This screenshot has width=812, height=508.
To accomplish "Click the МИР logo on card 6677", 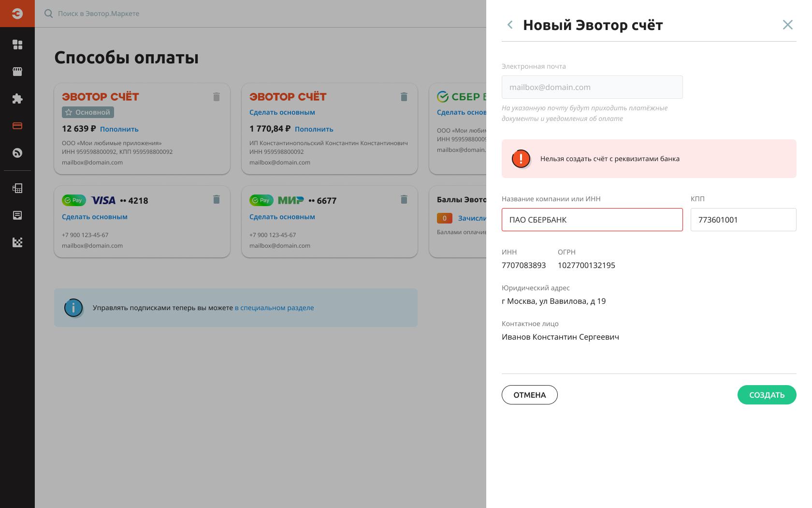I will (291, 200).
